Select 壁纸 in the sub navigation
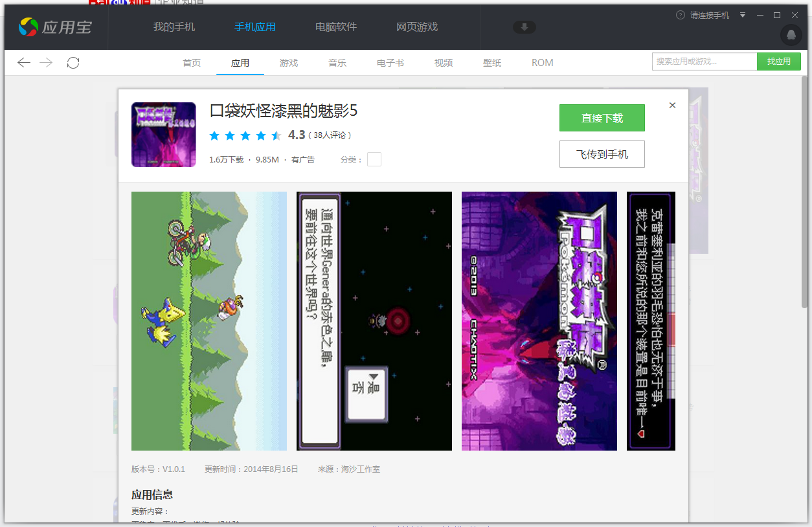This screenshot has height=527, width=812. coord(492,63)
